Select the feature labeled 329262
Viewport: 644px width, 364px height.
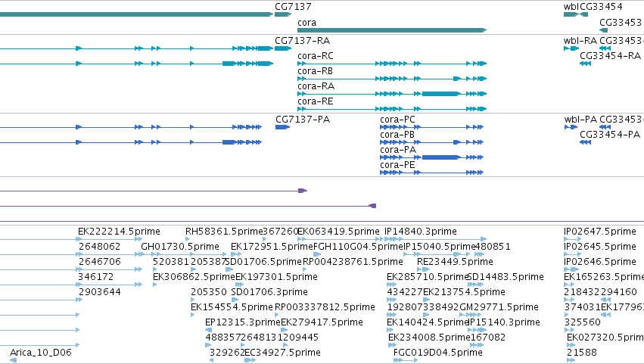click(227, 353)
